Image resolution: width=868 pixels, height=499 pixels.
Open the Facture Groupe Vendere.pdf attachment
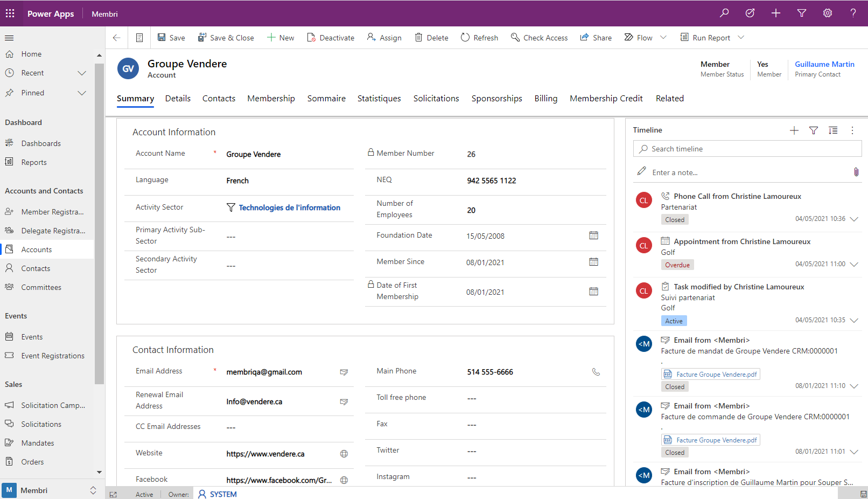(x=710, y=373)
